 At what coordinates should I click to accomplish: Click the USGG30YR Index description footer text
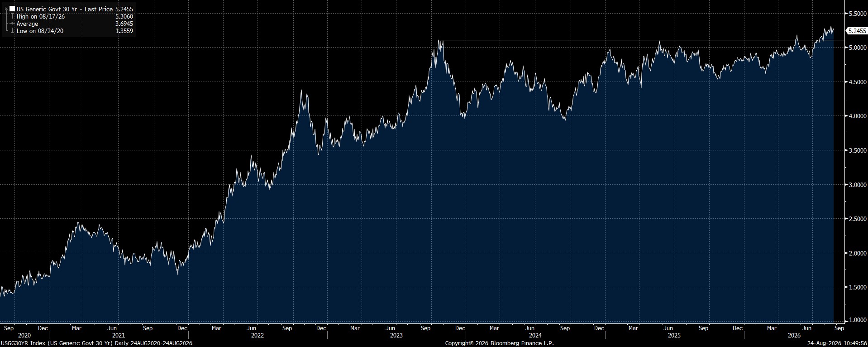click(x=96, y=343)
